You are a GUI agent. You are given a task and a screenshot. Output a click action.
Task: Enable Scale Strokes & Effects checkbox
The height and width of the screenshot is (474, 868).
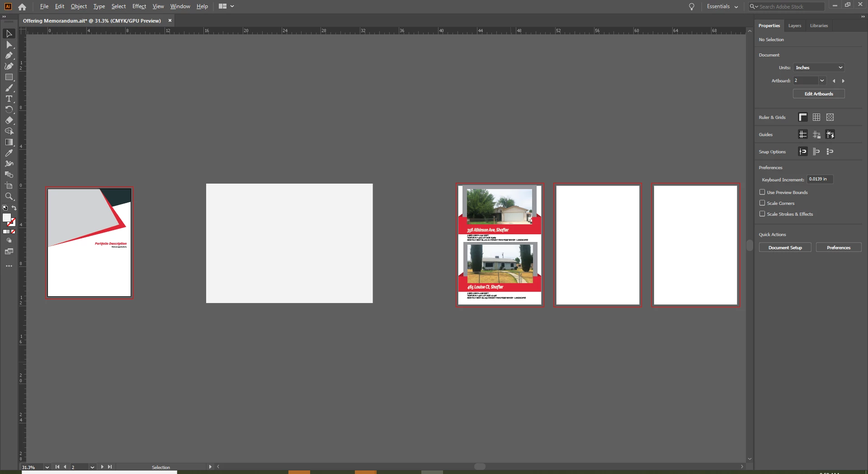click(762, 214)
